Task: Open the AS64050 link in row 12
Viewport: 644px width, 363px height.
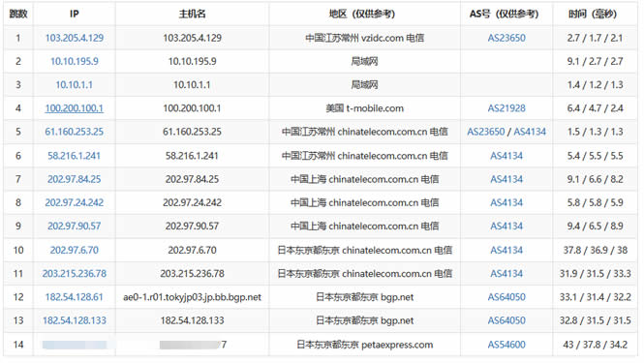Action: point(506,297)
